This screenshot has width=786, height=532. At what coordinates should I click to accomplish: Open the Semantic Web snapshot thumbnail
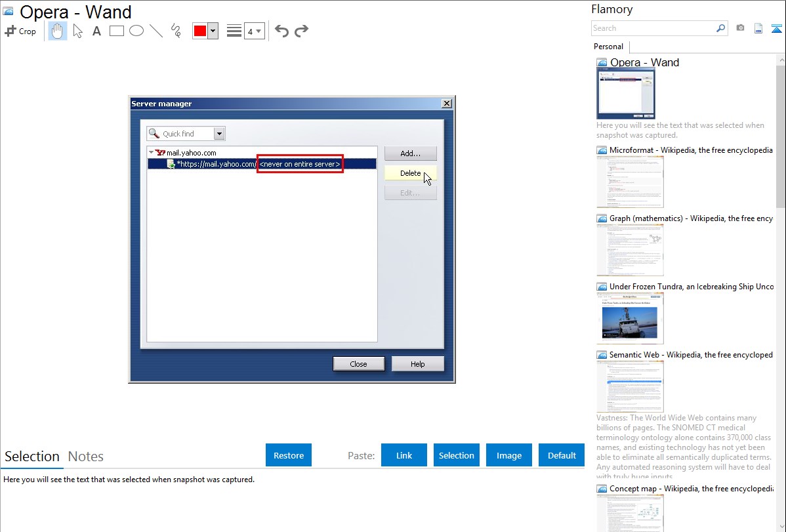(x=630, y=386)
